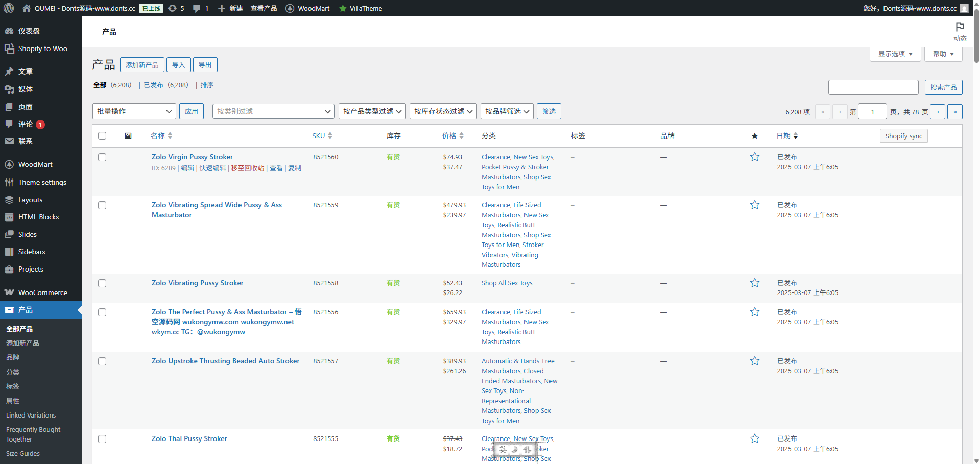The height and width of the screenshot is (464, 980).
Task: Open Media icon in sidebar
Action: (9, 89)
